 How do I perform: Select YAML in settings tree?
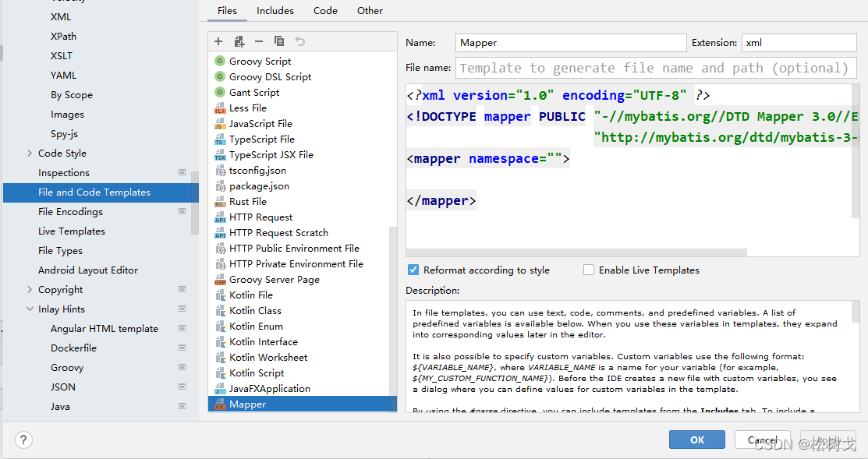pyautogui.click(x=63, y=76)
